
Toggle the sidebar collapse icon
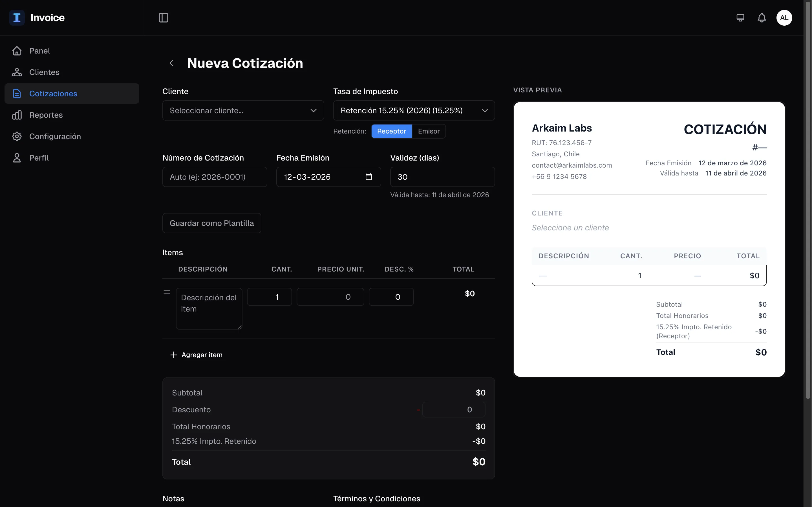[x=164, y=17]
